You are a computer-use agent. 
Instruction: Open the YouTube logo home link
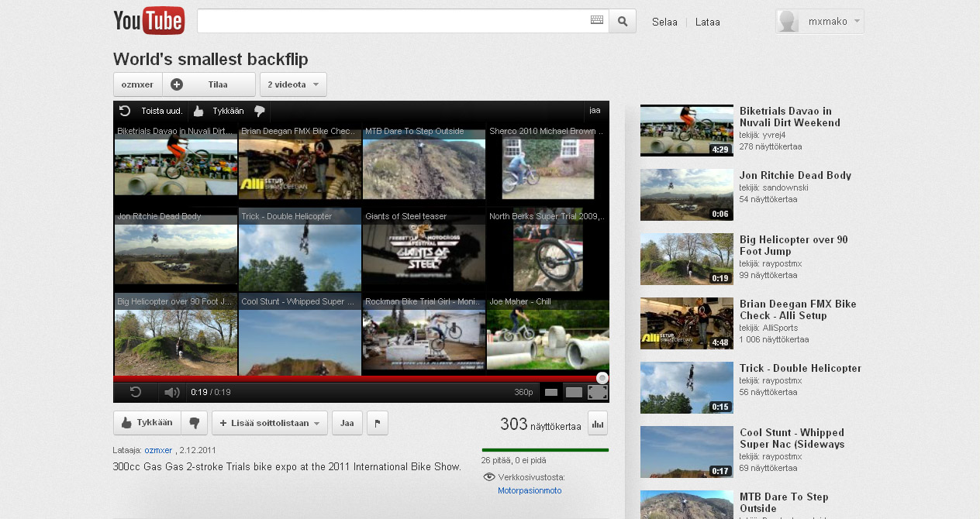(x=149, y=21)
